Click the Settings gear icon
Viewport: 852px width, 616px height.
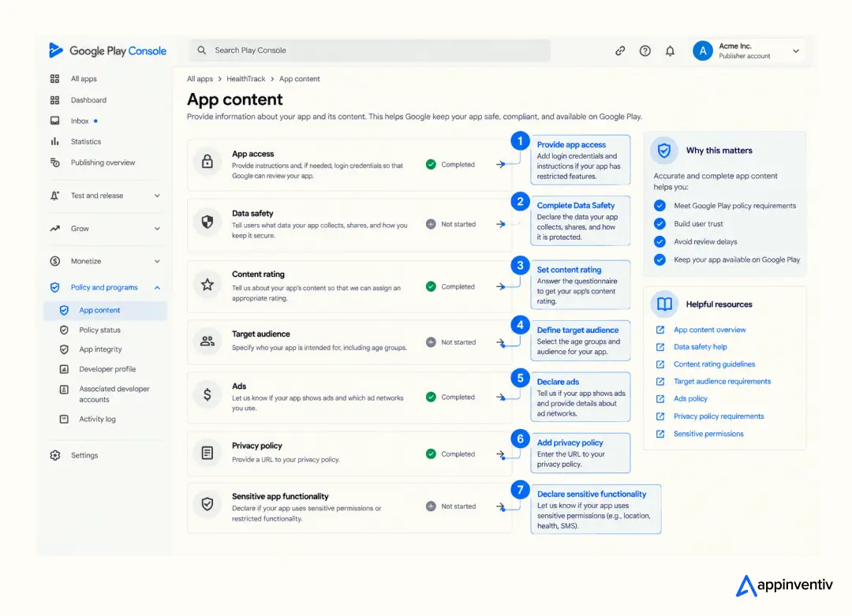coord(55,455)
